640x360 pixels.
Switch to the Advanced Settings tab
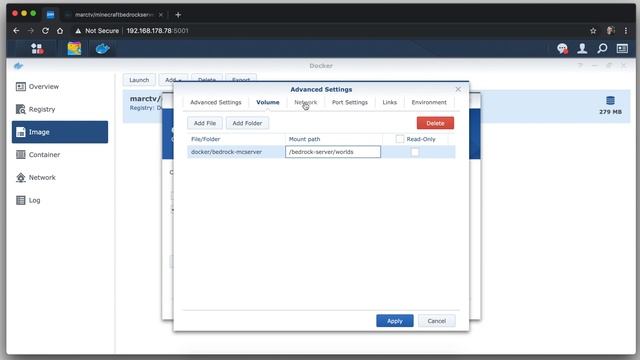[216, 102]
